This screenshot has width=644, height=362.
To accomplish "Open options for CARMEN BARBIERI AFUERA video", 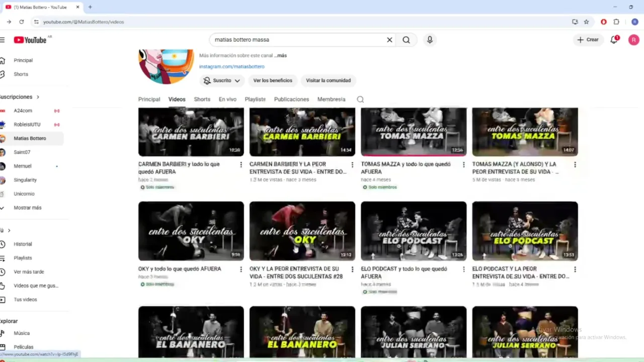I will 241,165.
